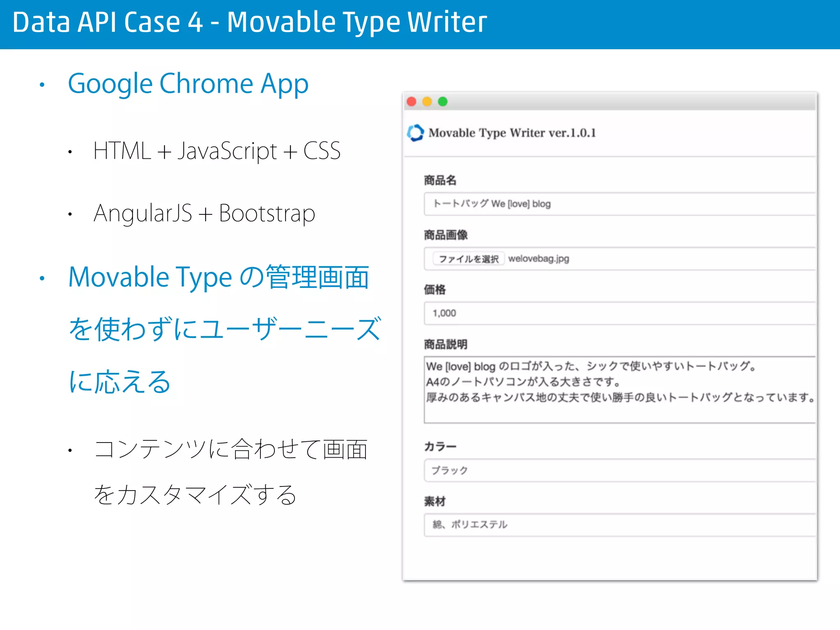Click the welovebag.jpg file name
The height and width of the screenshot is (630, 840).
click(x=539, y=259)
